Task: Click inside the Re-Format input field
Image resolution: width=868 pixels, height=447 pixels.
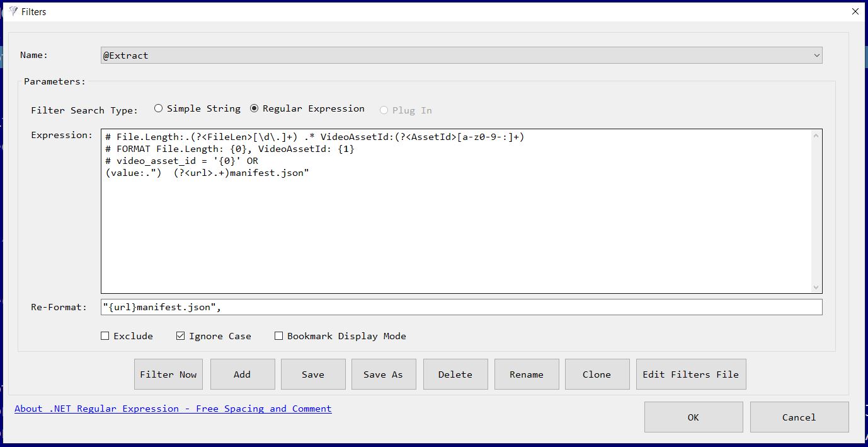Action: click(x=462, y=307)
